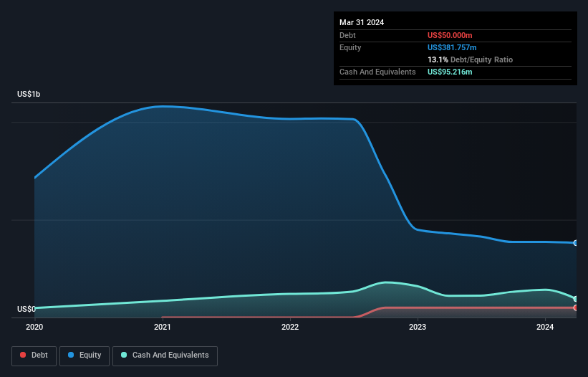Toggle the Debt series legend button
Viewport: 588px width, 377px height.
(34, 355)
